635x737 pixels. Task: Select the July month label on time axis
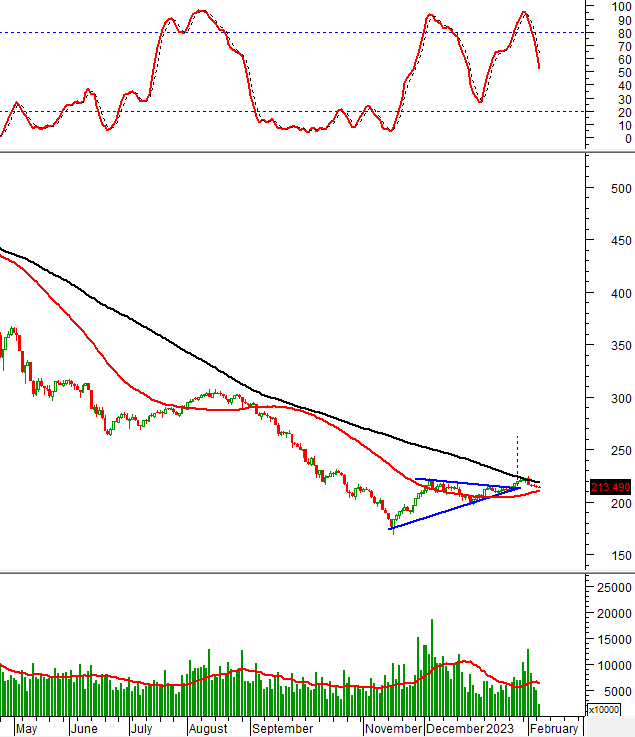141,729
